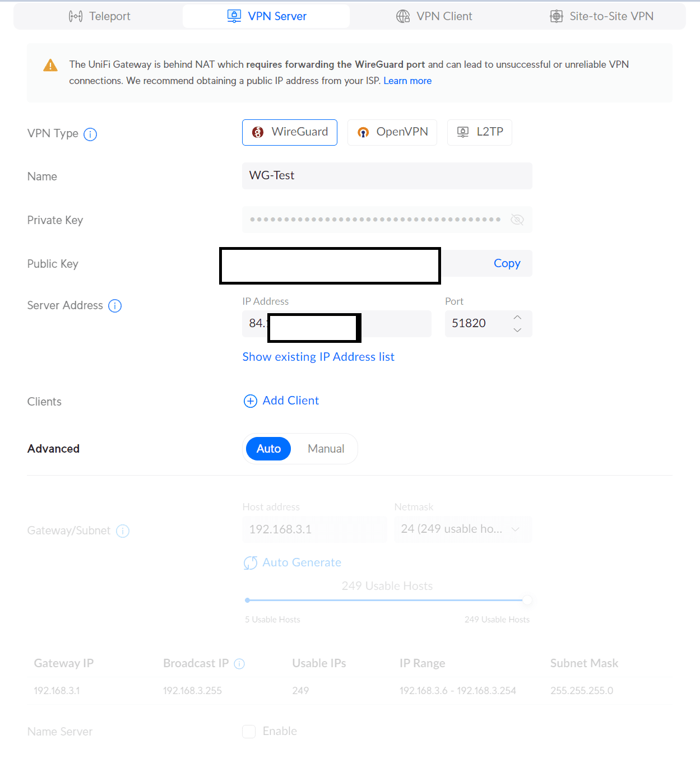Show info for VPN Type

90,134
